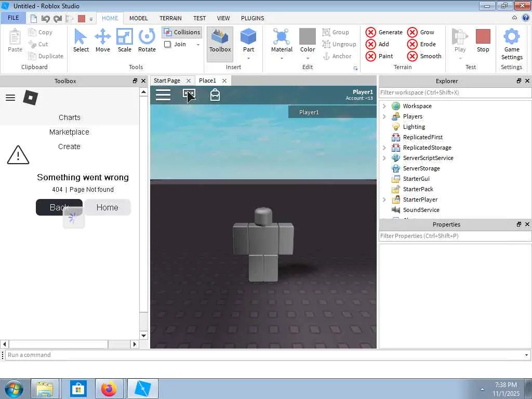Select the Select tool in ribbon
The height and width of the screenshot is (399, 532).
(x=81, y=41)
